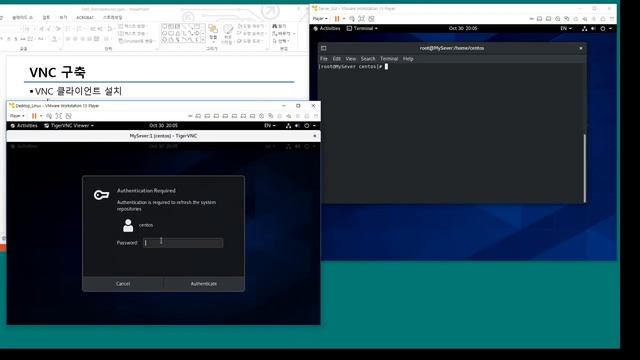Click the terminal vertical scrollbar
Image resolution: width=640 pixels, height=360 pixels.
[x=584, y=168]
